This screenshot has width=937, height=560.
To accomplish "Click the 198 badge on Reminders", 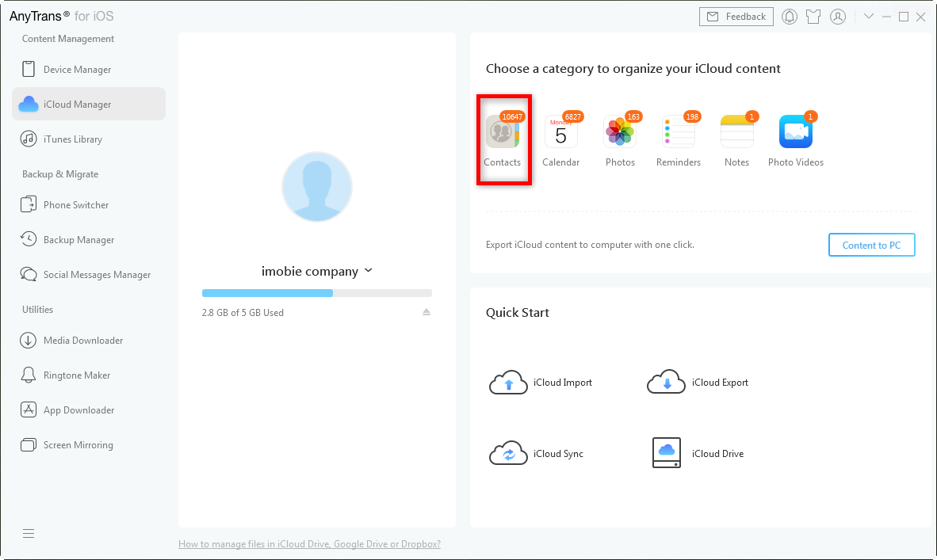I will pos(692,116).
